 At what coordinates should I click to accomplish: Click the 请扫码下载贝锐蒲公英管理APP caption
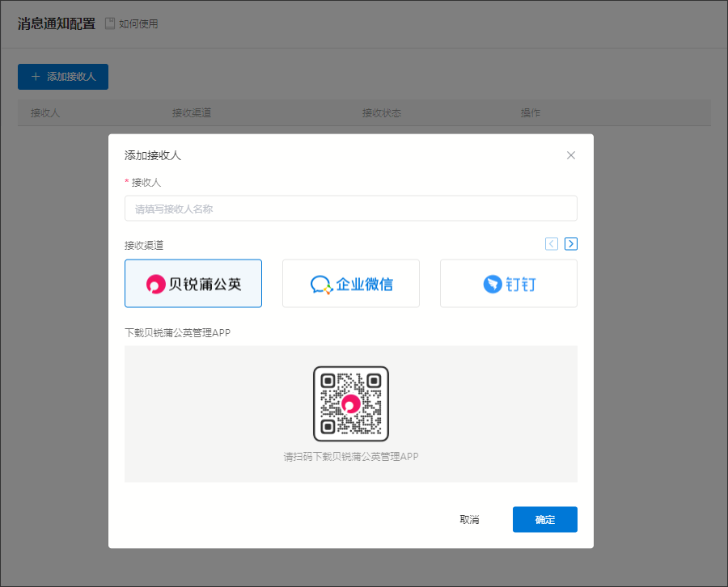tap(350, 457)
